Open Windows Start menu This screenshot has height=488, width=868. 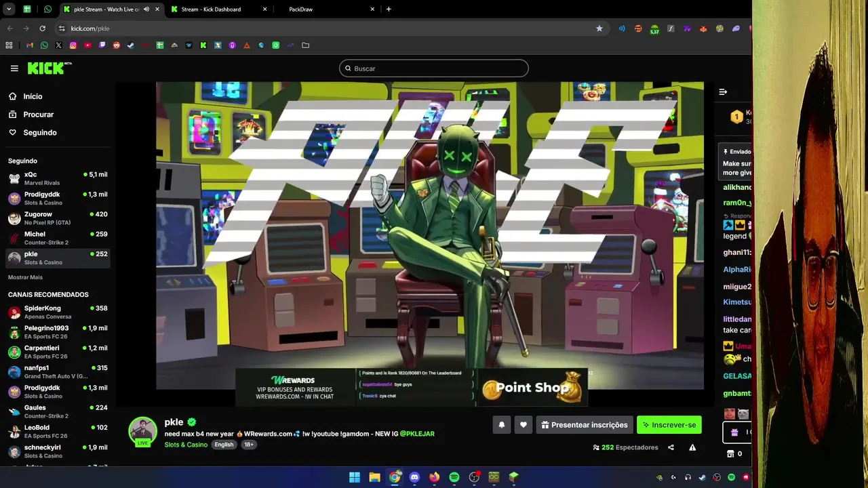(355, 477)
